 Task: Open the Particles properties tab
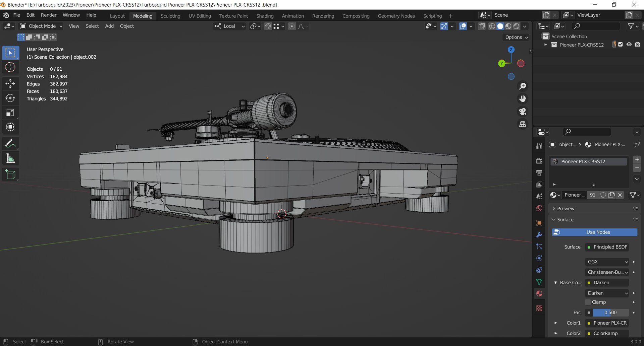(x=539, y=247)
